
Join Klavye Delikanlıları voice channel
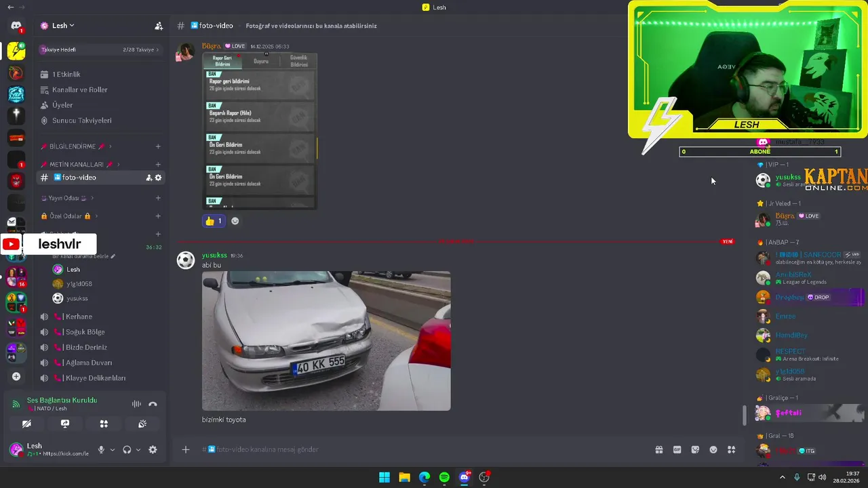[100, 378]
